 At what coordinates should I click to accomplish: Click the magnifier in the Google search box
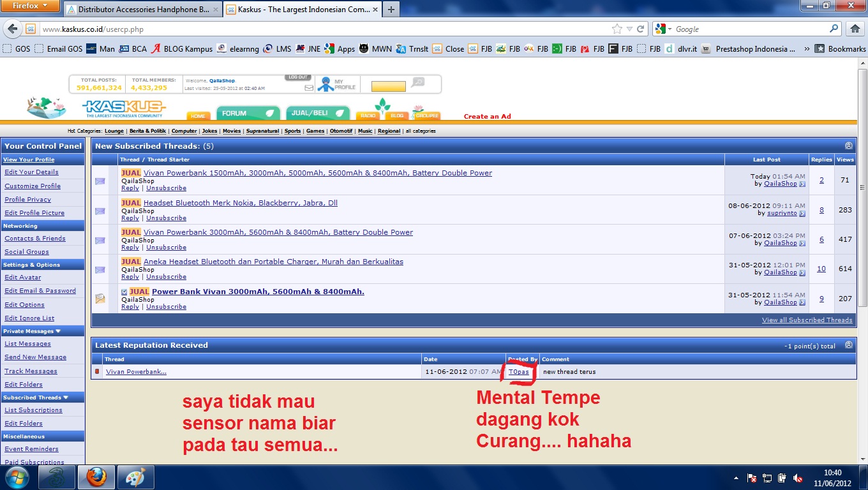tap(834, 29)
